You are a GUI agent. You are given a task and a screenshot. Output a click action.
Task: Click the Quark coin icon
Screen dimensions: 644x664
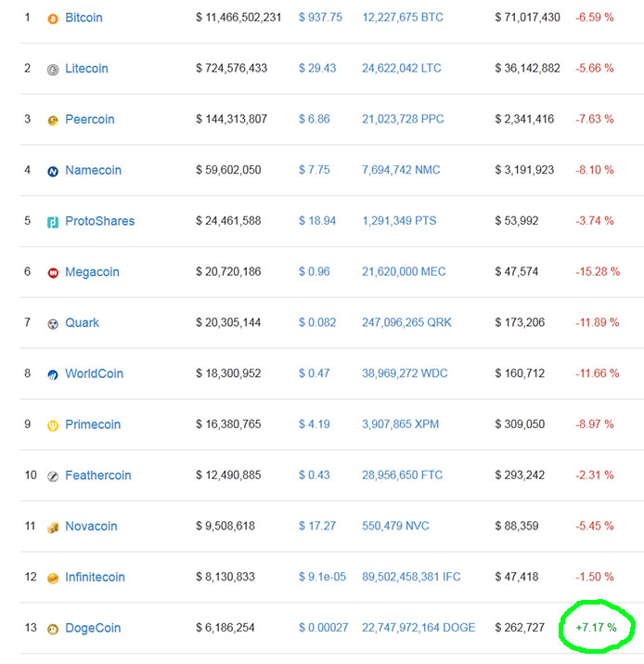53,324
